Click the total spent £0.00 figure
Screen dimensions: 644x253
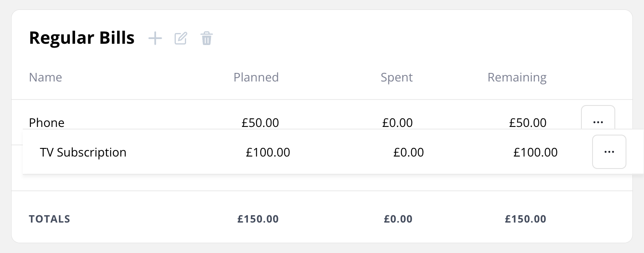[x=398, y=219]
